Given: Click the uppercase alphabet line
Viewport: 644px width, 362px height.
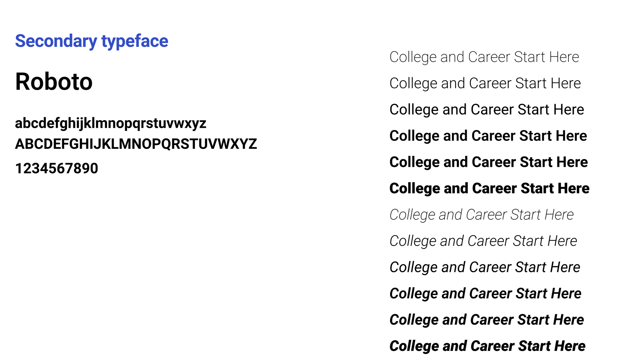Looking at the screenshot, I should (x=136, y=144).
